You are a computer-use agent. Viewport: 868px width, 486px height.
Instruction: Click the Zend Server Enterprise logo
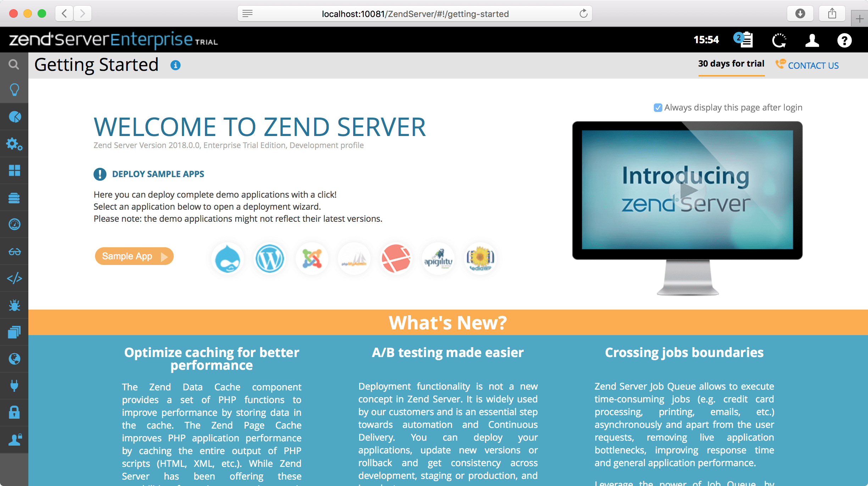coord(113,40)
